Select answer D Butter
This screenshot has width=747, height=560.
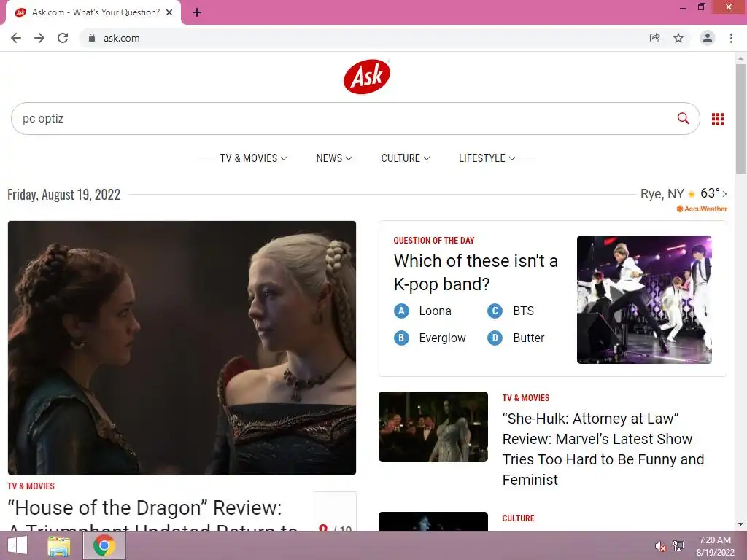tap(516, 338)
